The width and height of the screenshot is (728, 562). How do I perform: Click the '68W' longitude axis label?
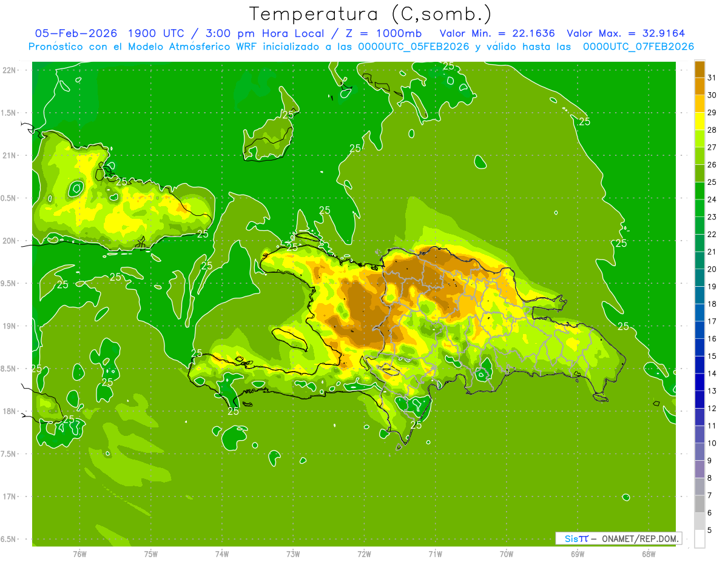click(x=649, y=554)
